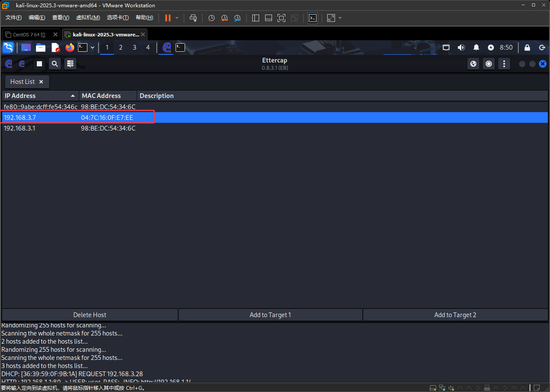Screen dimensions: 550x392
Task: Open the volume control speaker icon
Action: [461, 48]
